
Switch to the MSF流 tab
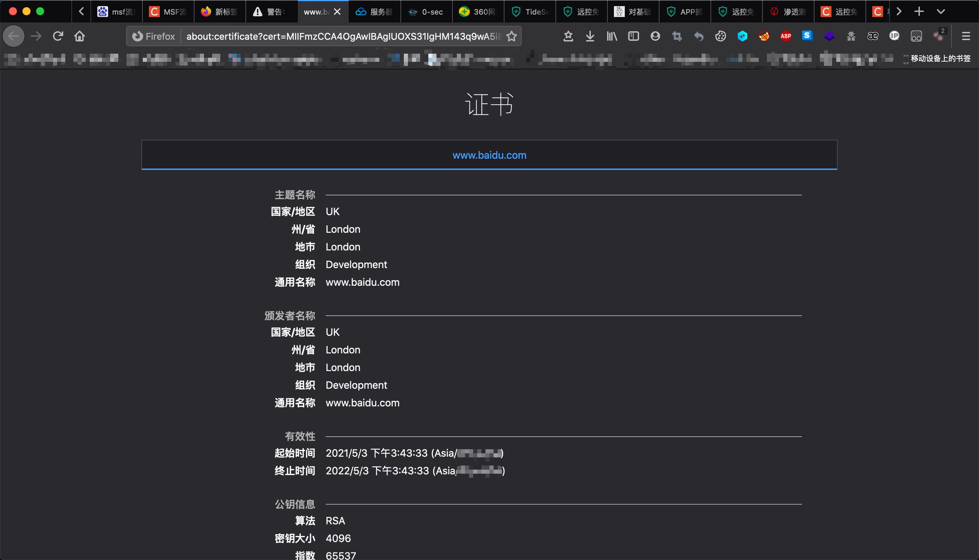tap(168, 12)
